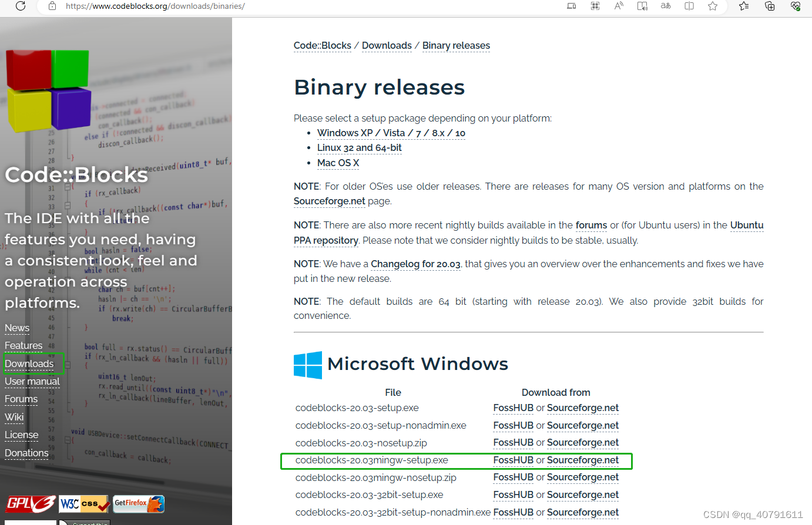Image resolution: width=812 pixels, height=525 pixels.
Task: Click the codeblocks.org address bar URL
Action: (x=155, y=6)
